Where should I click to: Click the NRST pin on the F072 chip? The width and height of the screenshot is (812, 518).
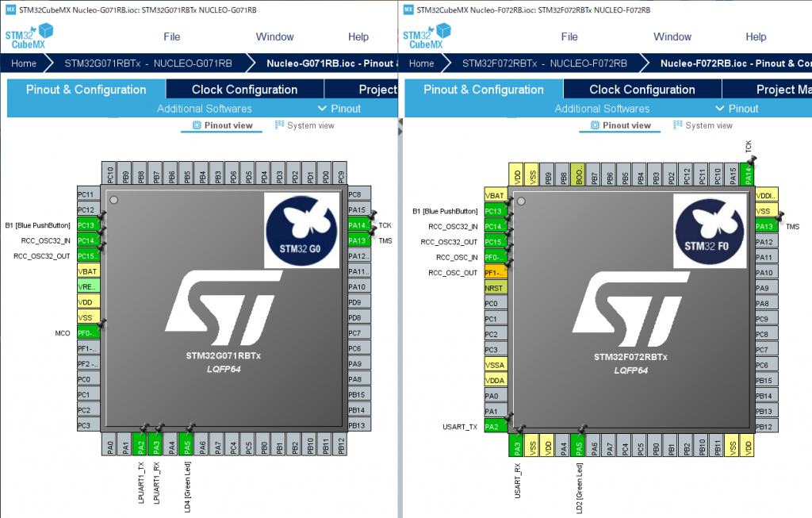[495, 286]
